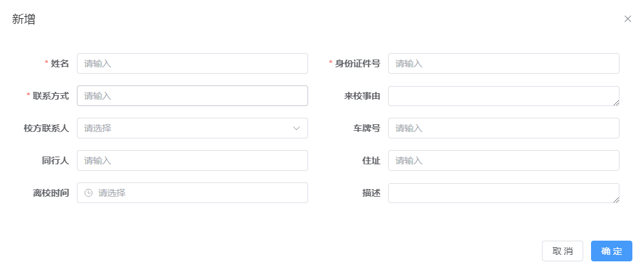
Task: Click the 确定 button
Action: point(611,251)
